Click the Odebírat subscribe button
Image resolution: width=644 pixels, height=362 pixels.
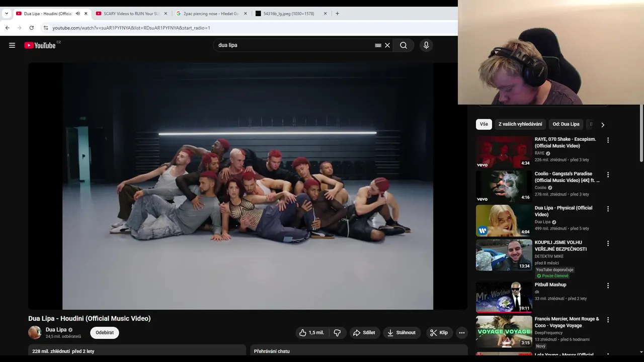[x=105, y=332]
